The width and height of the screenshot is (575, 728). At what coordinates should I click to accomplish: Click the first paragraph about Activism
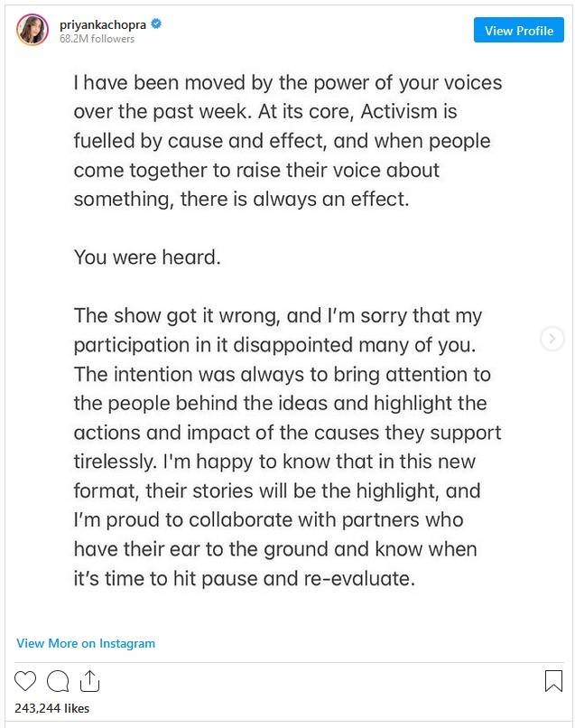[x=288, y=141]
